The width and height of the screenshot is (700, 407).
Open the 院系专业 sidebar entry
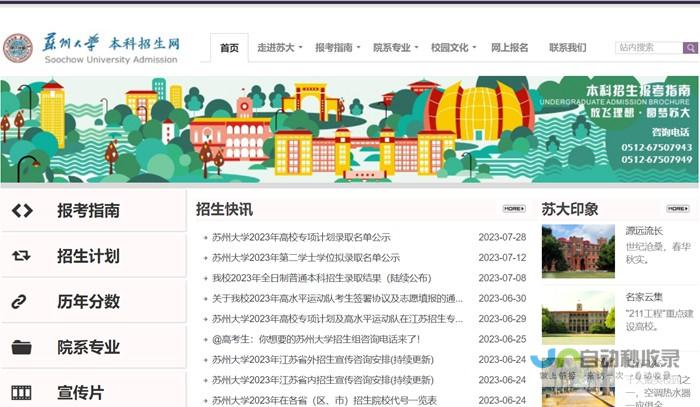click(94, 347)
